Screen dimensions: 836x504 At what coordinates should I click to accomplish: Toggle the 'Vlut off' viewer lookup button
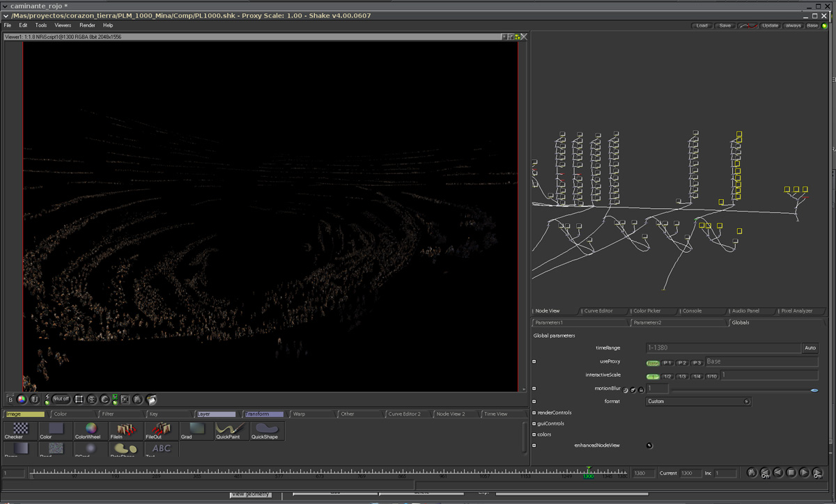[61, 400]
